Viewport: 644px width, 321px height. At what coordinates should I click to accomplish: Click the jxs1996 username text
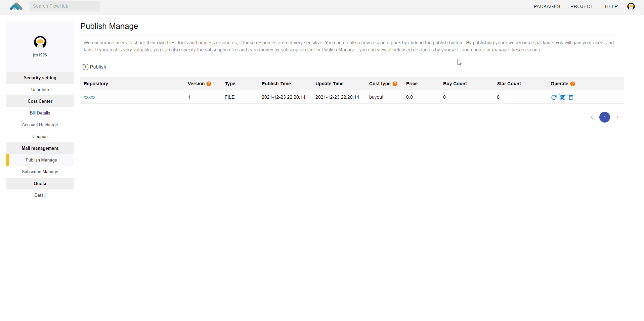[x=40, y=55]
